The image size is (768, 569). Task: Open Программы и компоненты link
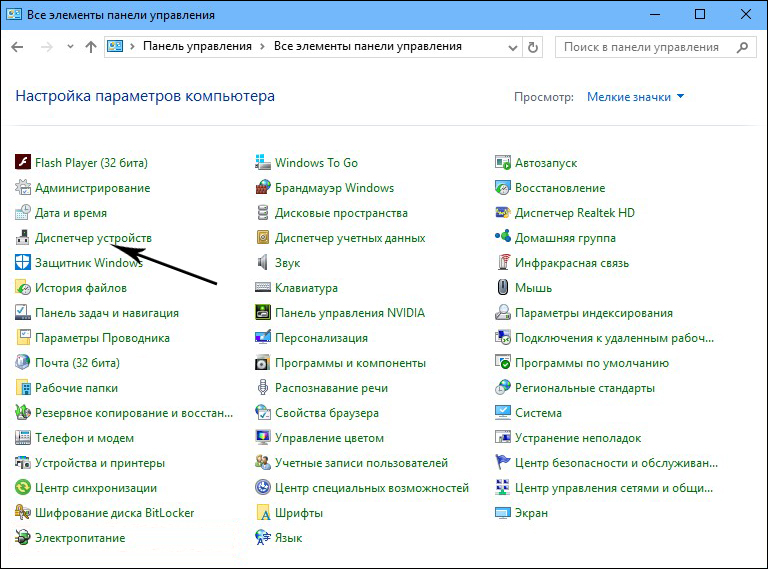pos(350,363)
